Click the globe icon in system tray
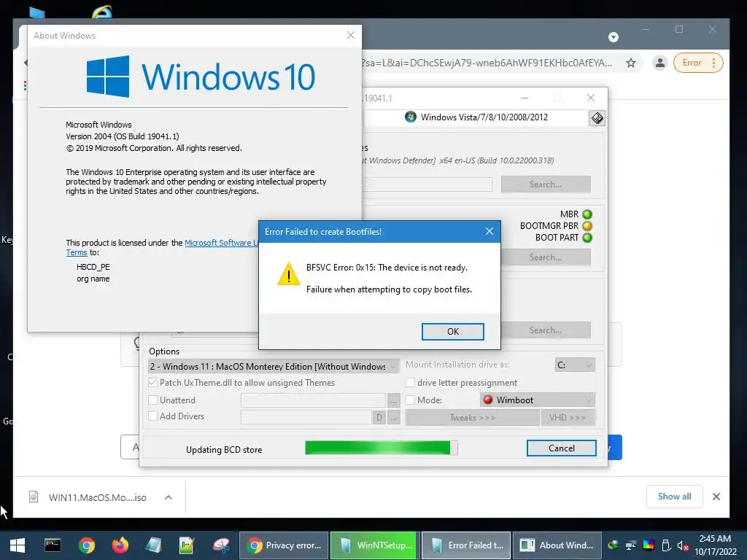This screenshot has height=560, width=747. click(x=613, y=545)
